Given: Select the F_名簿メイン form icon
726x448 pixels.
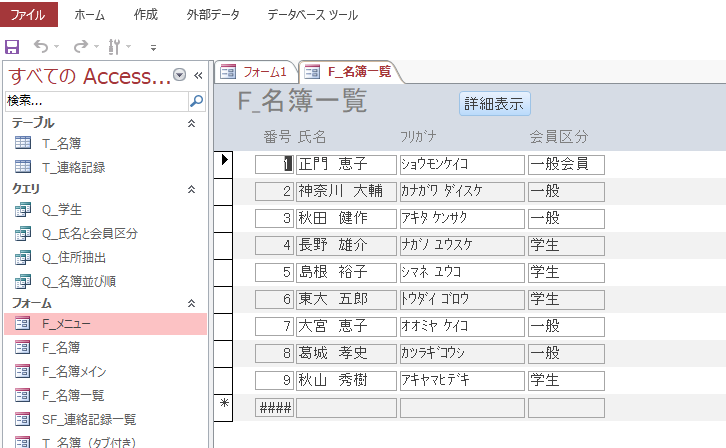Looking at the screenshot, I should point(23,371).
